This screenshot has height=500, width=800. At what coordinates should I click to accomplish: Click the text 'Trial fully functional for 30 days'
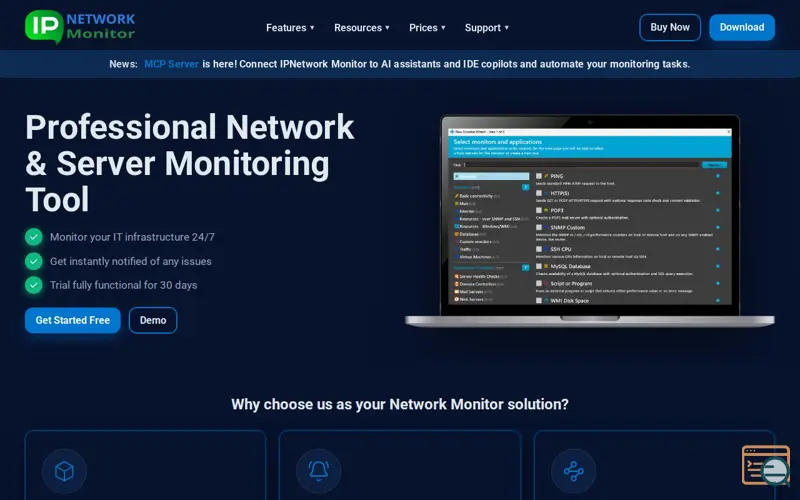pyautogui.click(x=123, y=285)
